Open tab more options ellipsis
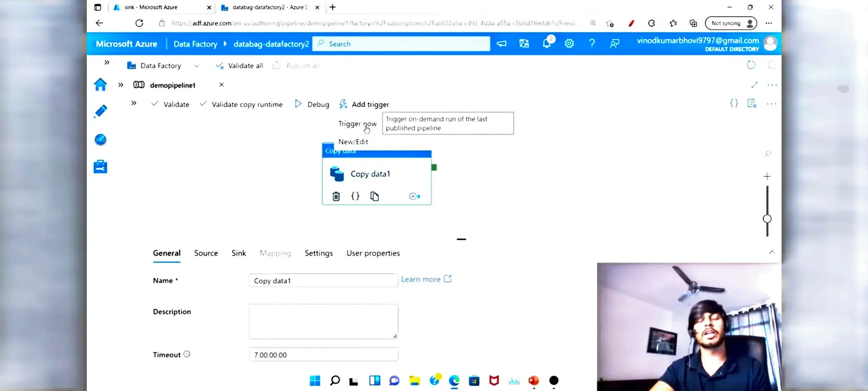 (x=772, y=85)
